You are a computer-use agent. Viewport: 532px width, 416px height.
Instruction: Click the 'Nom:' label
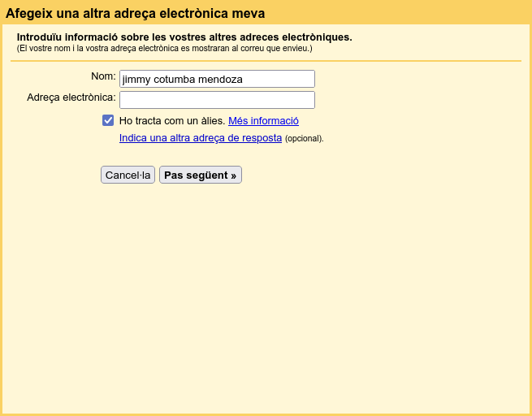103,76
